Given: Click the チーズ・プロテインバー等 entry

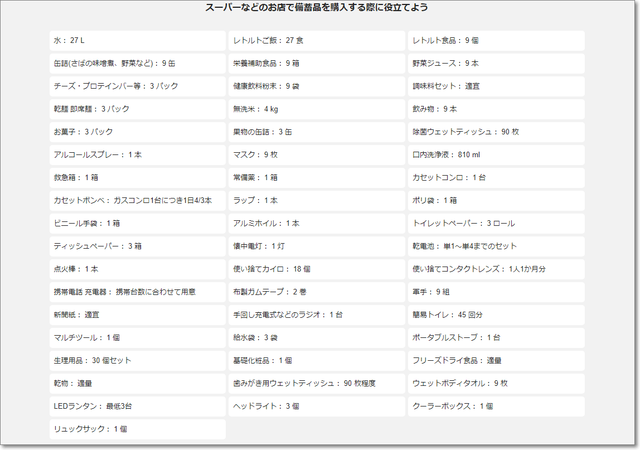Looking at the screenshot, I should pyautogui.click(x=137, y=86).
